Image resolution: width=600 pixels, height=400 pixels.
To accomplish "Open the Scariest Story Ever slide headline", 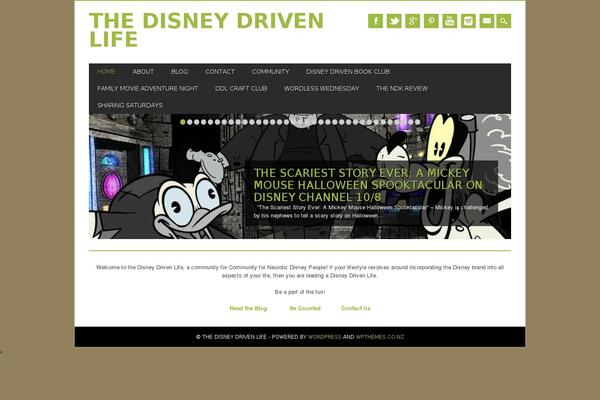I will click(368, 185).
